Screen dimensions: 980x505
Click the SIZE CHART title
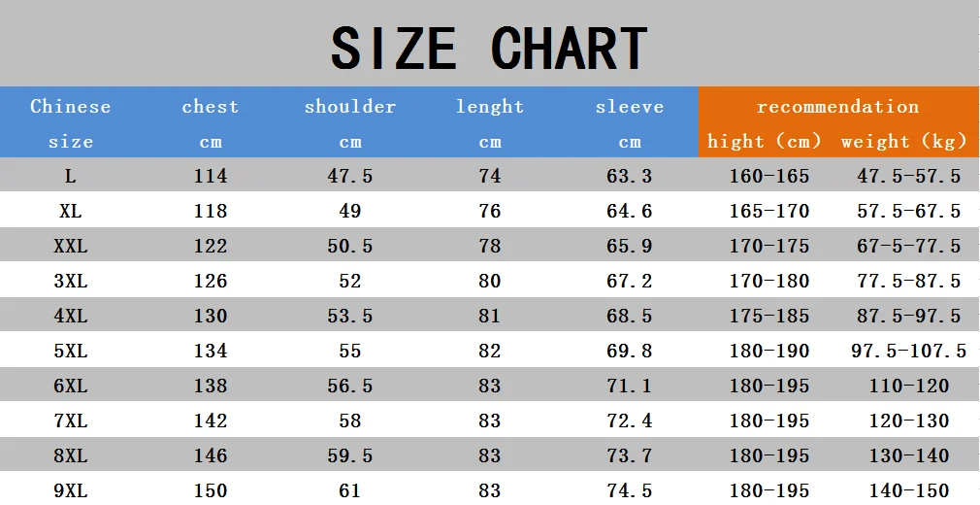(489, 49)
